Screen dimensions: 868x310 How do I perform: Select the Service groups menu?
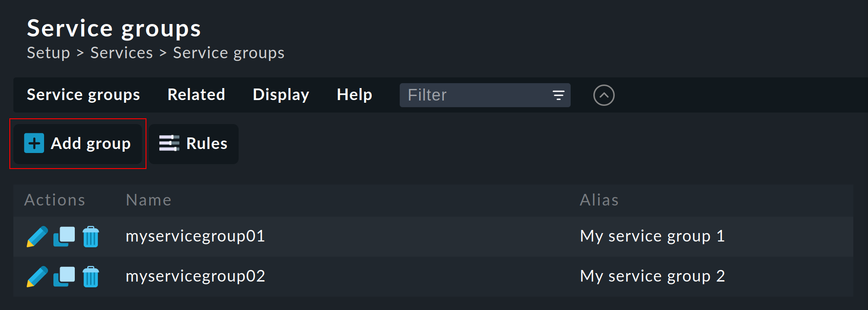pos(83,95)
